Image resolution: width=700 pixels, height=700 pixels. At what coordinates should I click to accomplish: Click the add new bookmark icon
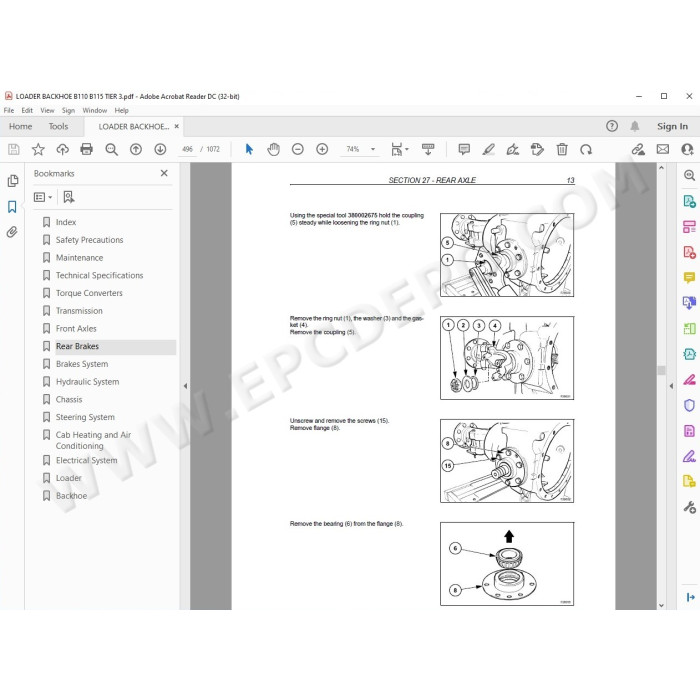pos(68,197)
